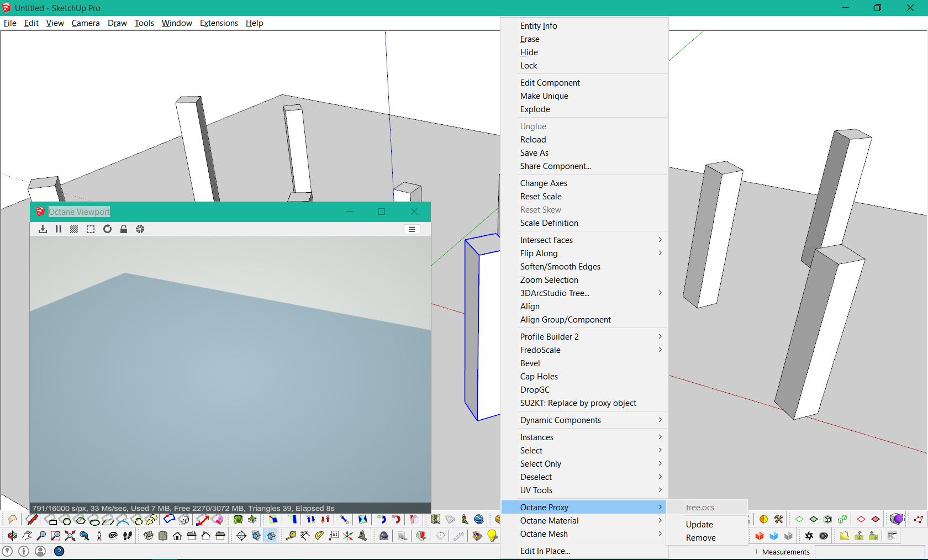Expand the Profile Builder 2 submenu
Viewport: 928px width, 560px height.
pos(584,337)
